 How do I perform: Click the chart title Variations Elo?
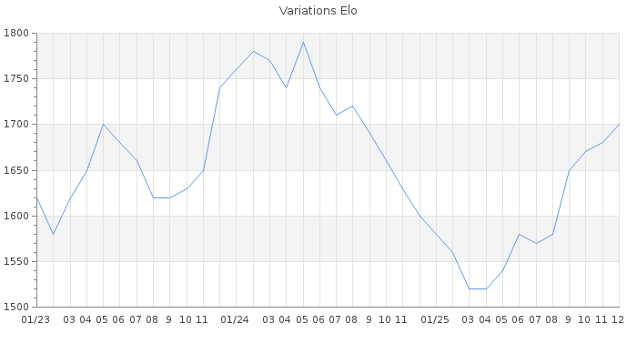click(318, 11)
